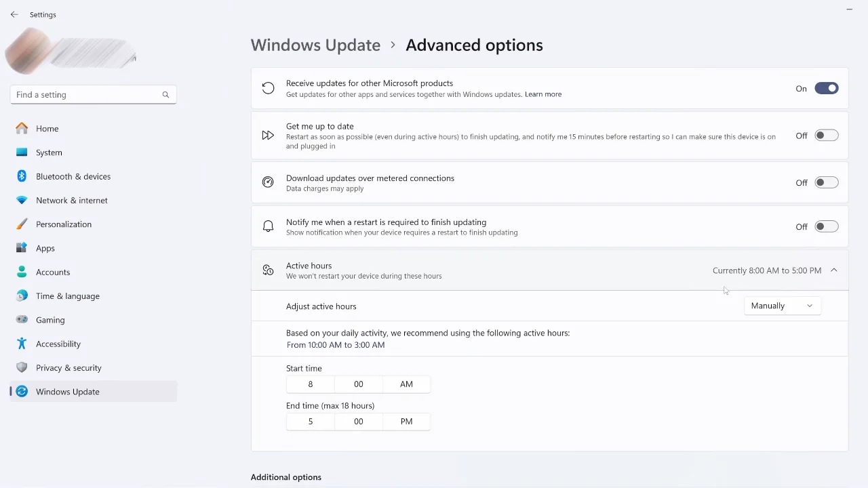Open the Learn more link

click(x=542, y=94)
